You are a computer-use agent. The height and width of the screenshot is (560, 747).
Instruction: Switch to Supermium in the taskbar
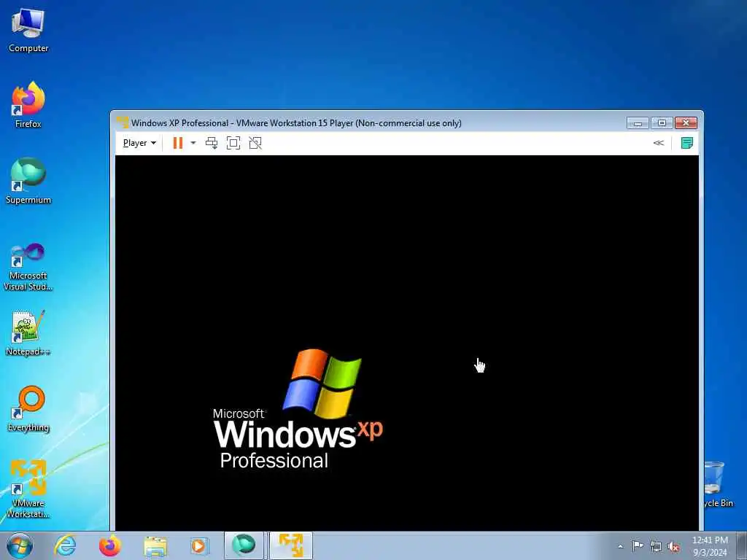[x=244, y=545]
